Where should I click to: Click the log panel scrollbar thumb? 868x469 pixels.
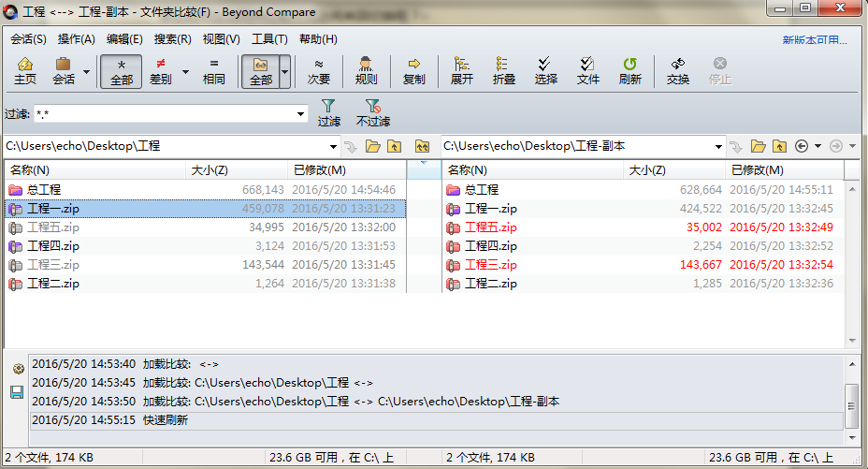851,406
